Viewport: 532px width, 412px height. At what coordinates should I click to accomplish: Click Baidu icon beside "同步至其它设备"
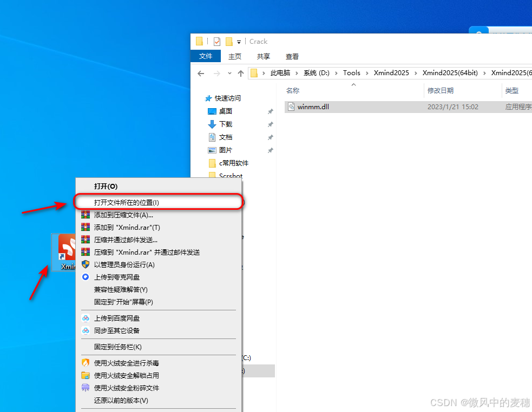[x=86, y=330]
